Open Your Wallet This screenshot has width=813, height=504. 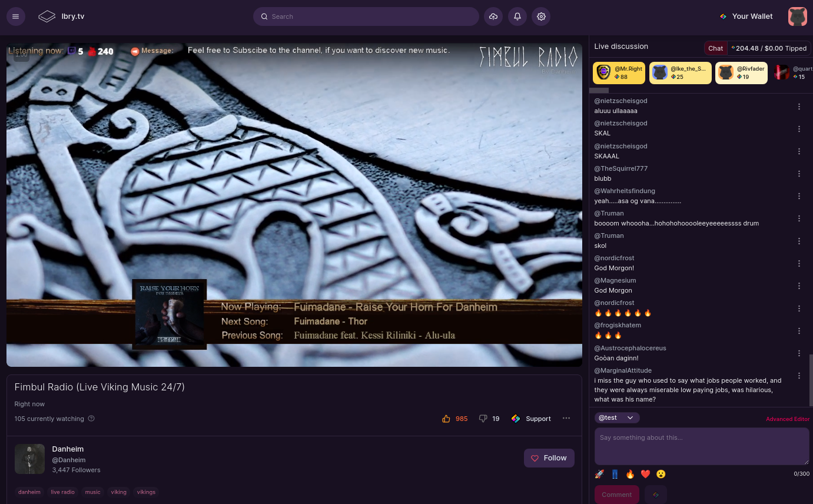[x=746, y=16]
